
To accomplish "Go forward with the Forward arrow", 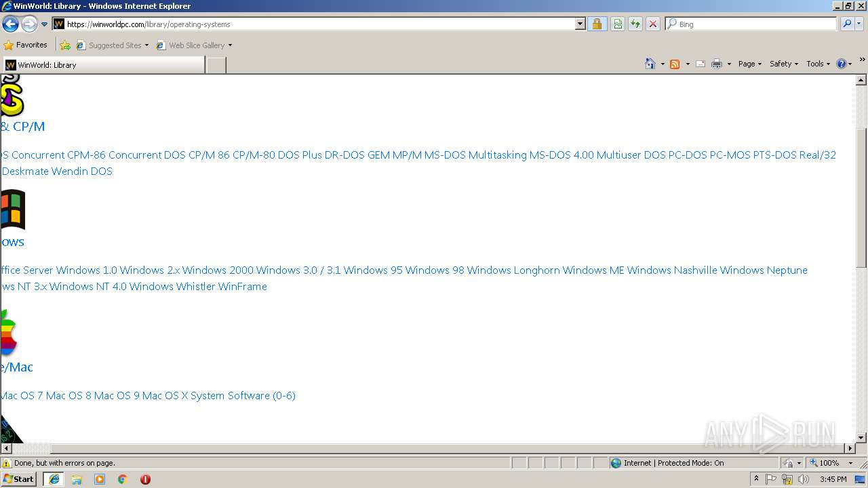I will [x=29, y=24].
